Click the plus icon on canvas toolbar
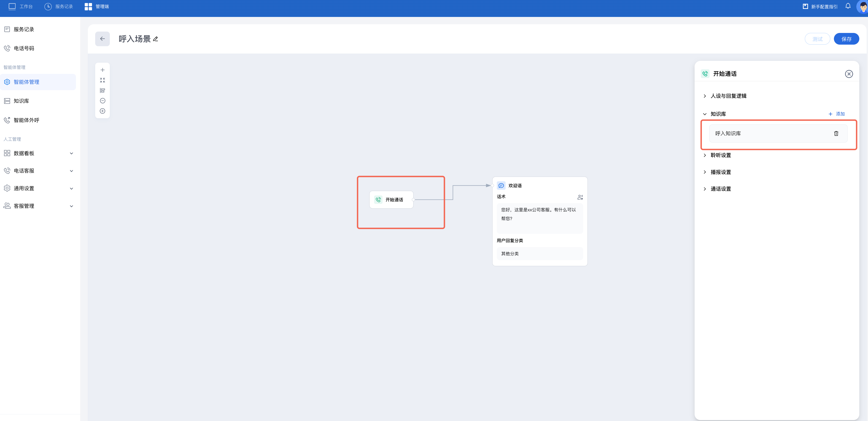The height and width of the screenshot is (421, 868). pos(102,70)
